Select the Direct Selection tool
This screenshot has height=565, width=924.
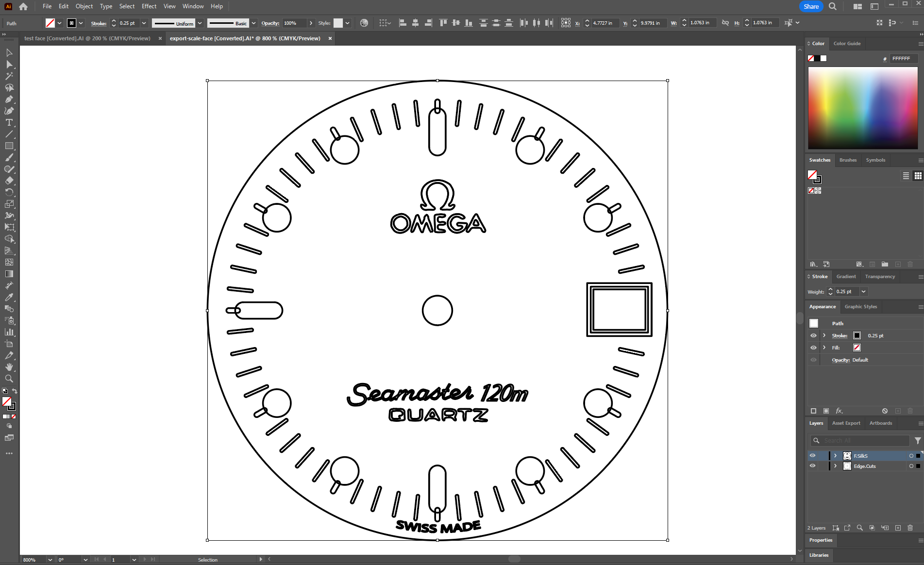pos(9,64)
